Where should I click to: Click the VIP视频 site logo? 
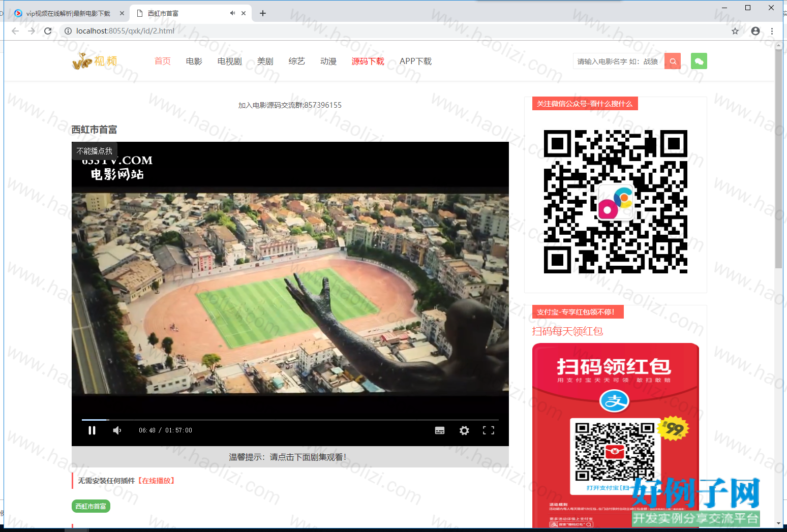point(95,61)
